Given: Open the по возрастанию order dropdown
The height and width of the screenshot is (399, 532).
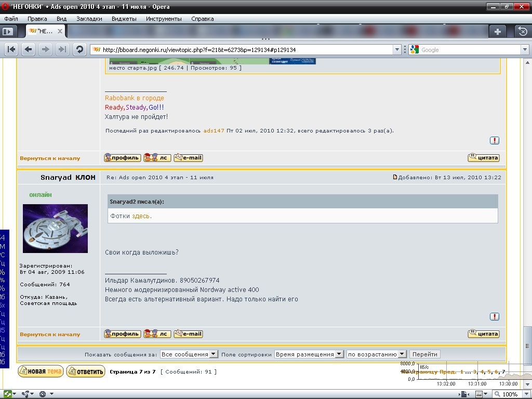Looking at the screenshot, I should (x=376, y=354).
